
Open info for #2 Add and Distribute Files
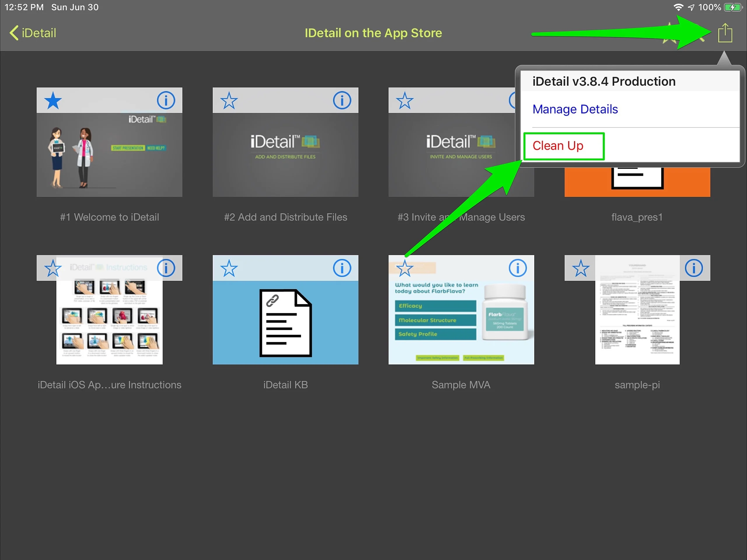click(342, 100)
